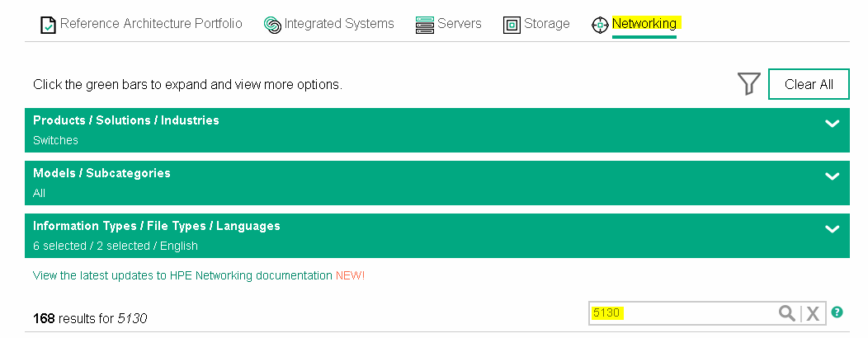Click the Reference Architecture Portfolio document icon
The height and width of the screenshot is (338, 868).
coord(49,25)
